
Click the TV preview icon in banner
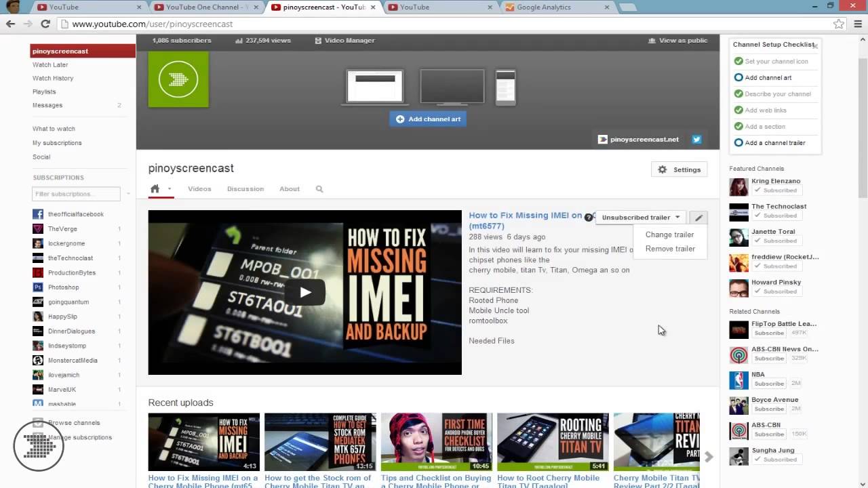[452, 87]
